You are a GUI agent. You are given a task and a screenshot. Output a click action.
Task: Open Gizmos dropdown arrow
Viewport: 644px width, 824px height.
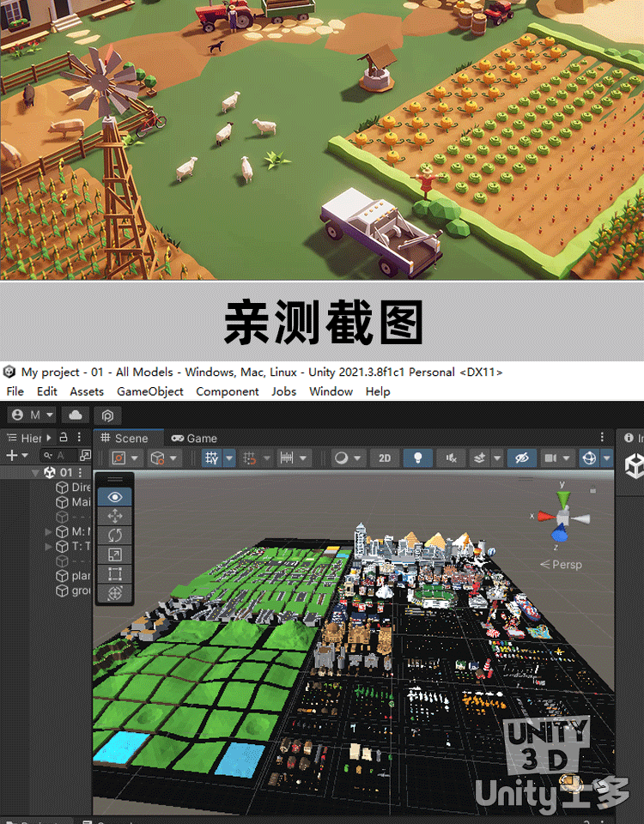point(607,458)
